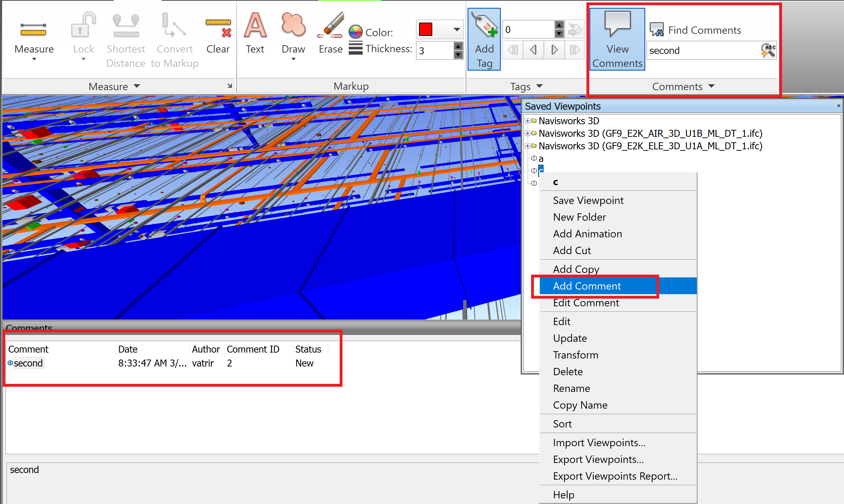The height and width of the screenshot is (504, 844).
Task: Expand the Comments panel dropdown
Action: pyautogui.click(x=711, y=86)
